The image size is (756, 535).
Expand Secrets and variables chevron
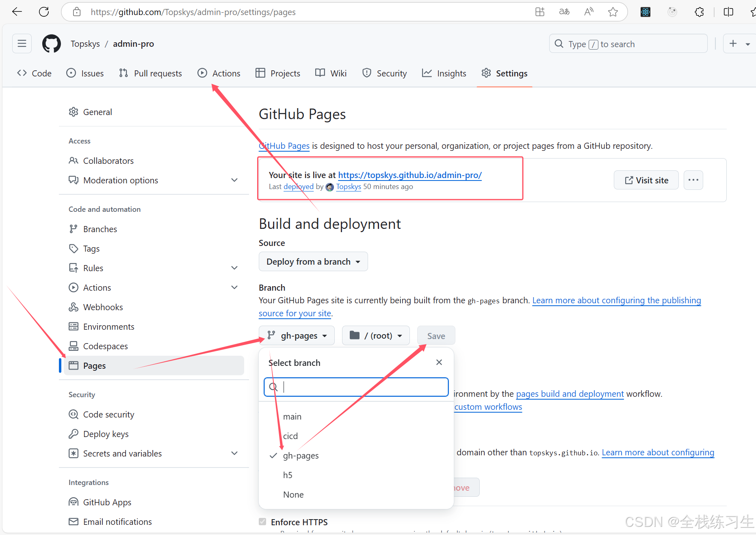coord(234,453)
